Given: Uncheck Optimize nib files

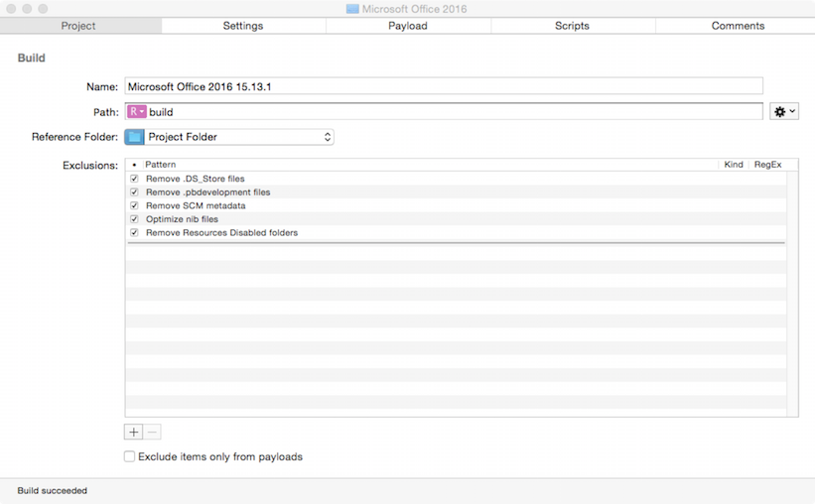Looking at the screenshot, I should coord(134,219).
